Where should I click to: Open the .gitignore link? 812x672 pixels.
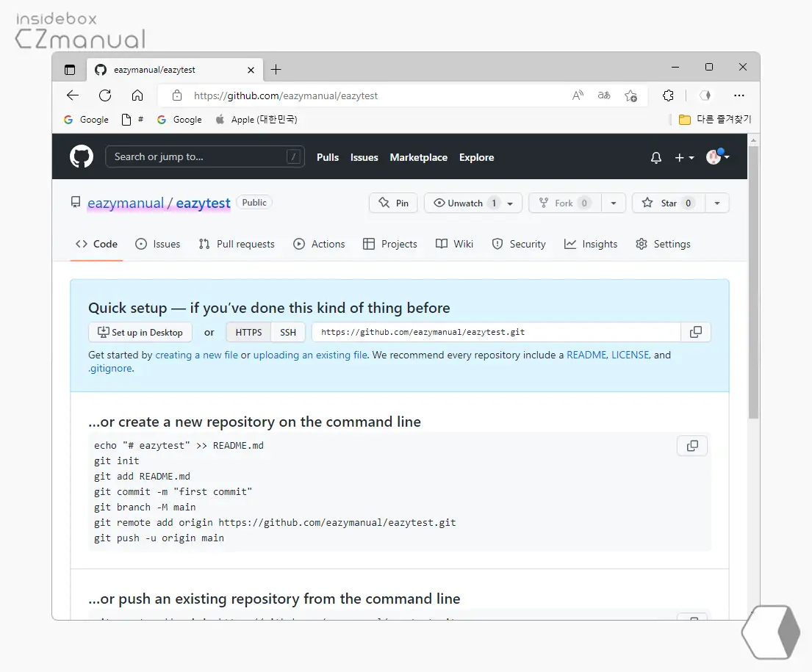coord(110,369)
